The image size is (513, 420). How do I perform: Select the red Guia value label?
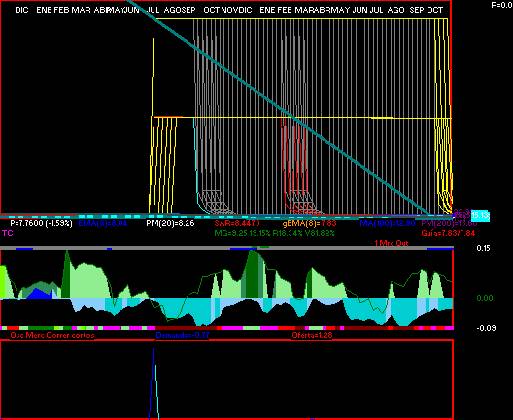[448, 233]
